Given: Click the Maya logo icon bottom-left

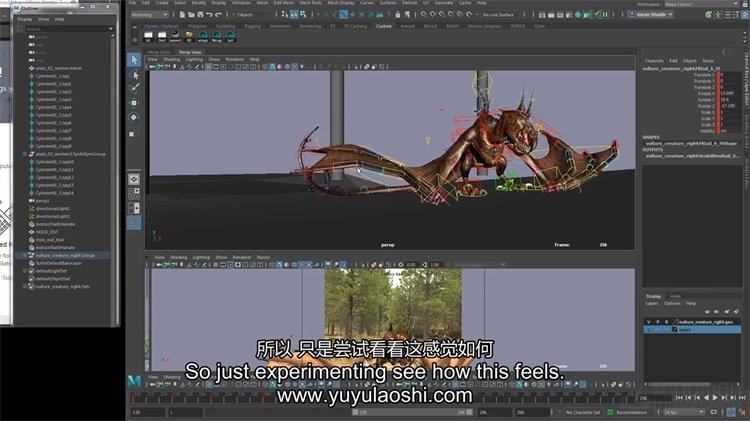Looking at the screenshot, I should (134, 381).
